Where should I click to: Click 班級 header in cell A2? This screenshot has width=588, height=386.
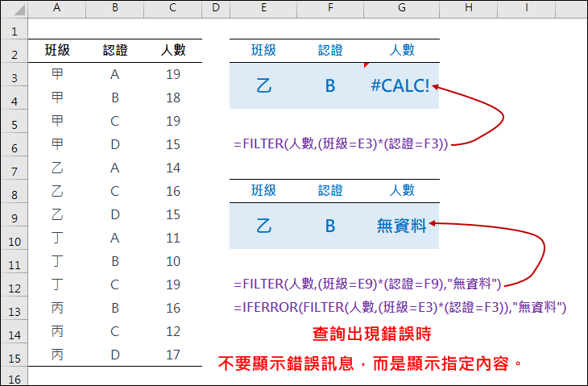pos(57,50)
